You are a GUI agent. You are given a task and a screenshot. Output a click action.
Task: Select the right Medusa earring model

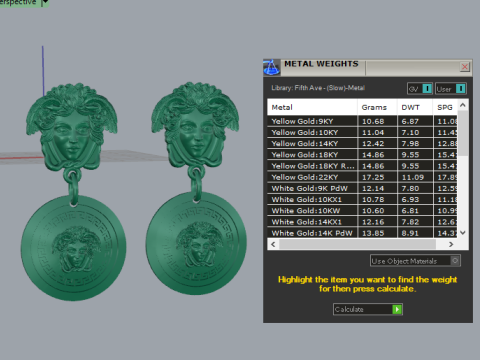coord(197,188)
